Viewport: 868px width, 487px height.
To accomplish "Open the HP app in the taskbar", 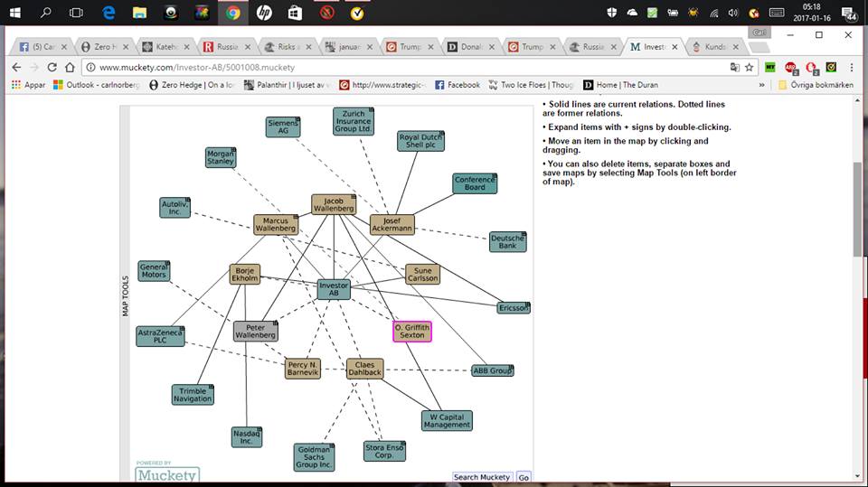I will tap(263, 13).
